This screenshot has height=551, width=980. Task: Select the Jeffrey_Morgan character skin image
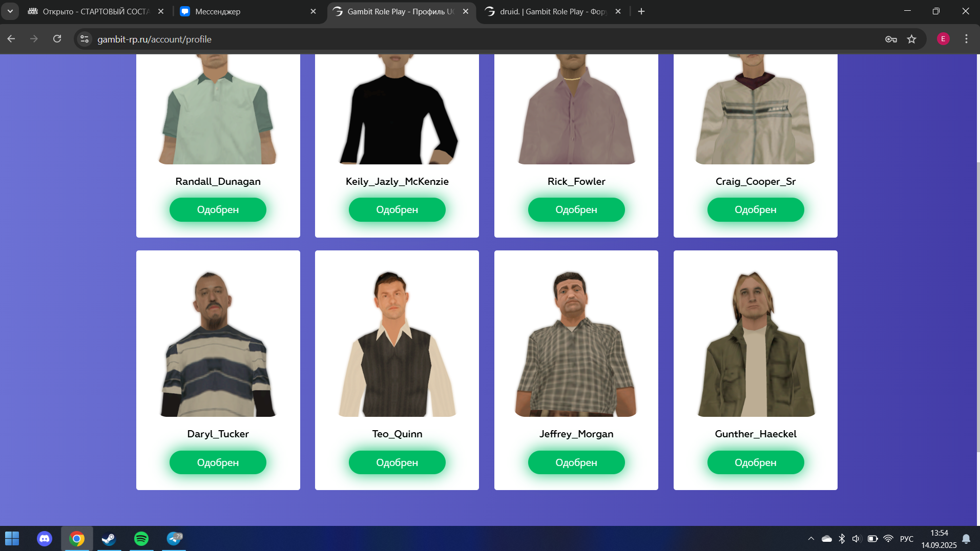pos(576,344)
